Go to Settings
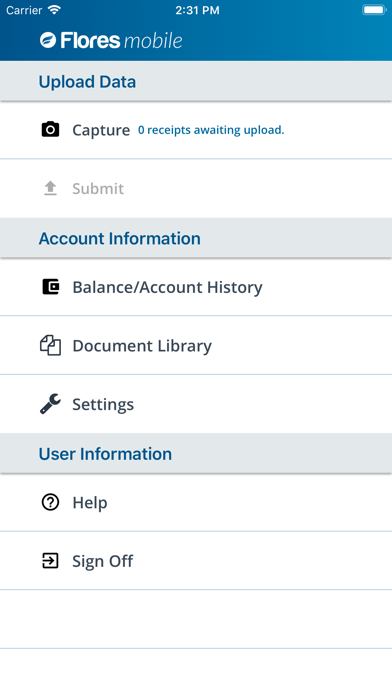 tap(196, 404)
